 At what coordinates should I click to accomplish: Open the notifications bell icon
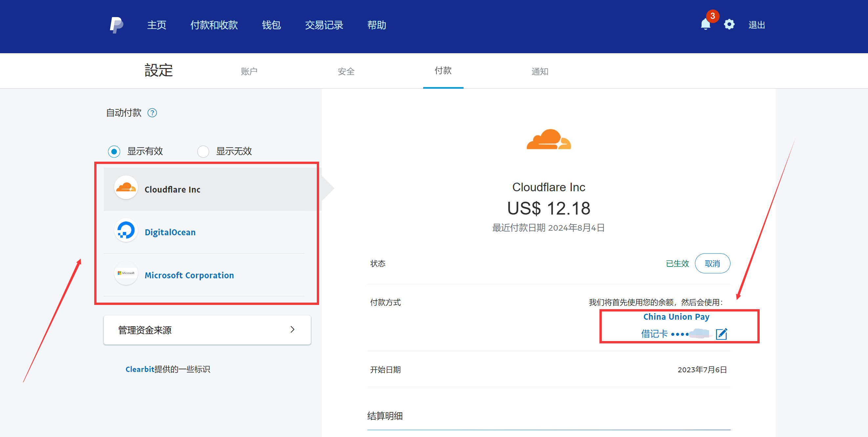705,24
